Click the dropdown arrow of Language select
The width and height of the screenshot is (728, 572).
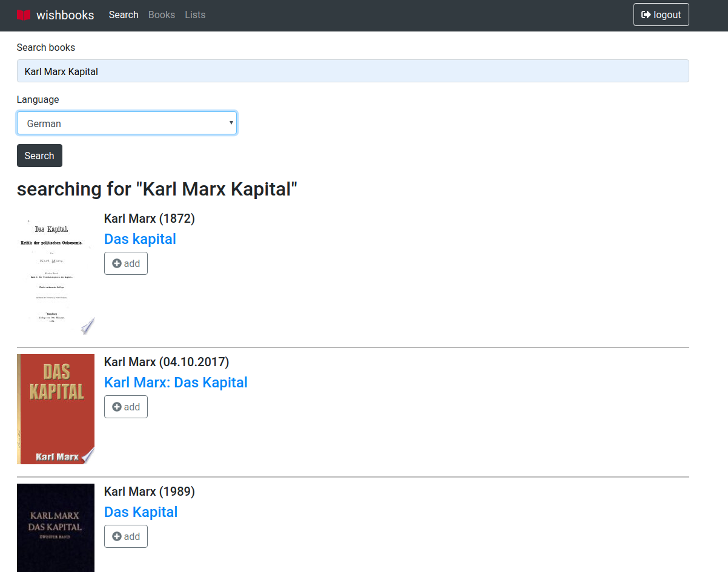coord(231,123)
